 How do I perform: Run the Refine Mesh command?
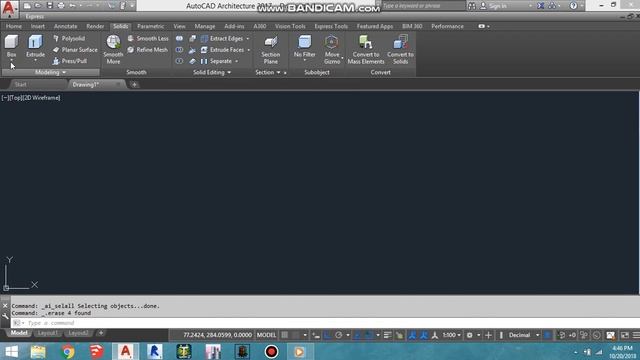(147, 50)
